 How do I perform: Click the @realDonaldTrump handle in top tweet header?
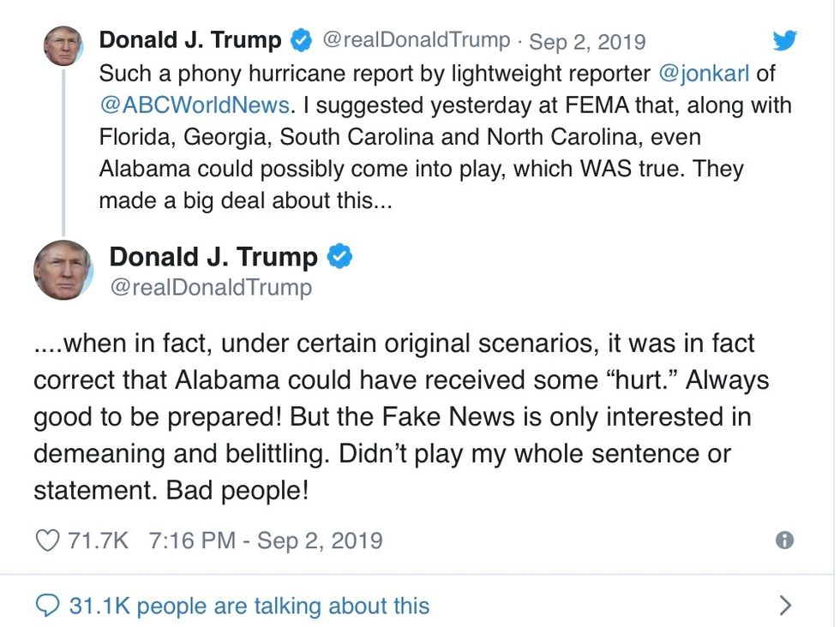tap(416, 40)
